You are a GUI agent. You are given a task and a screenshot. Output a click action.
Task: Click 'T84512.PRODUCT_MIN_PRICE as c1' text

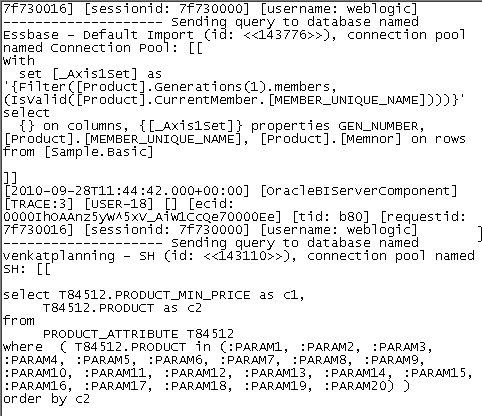pyautogui.click(x=179, y=295)
